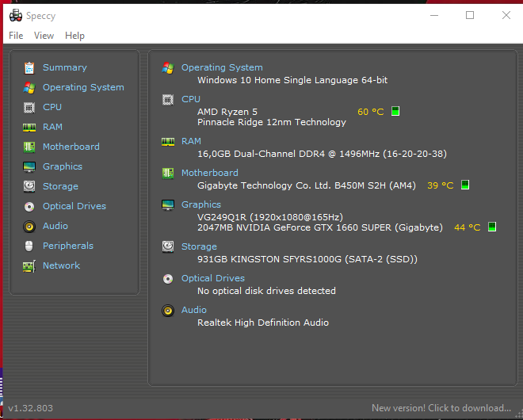Click the Graphics heading link in summary

tap(201, 204)
